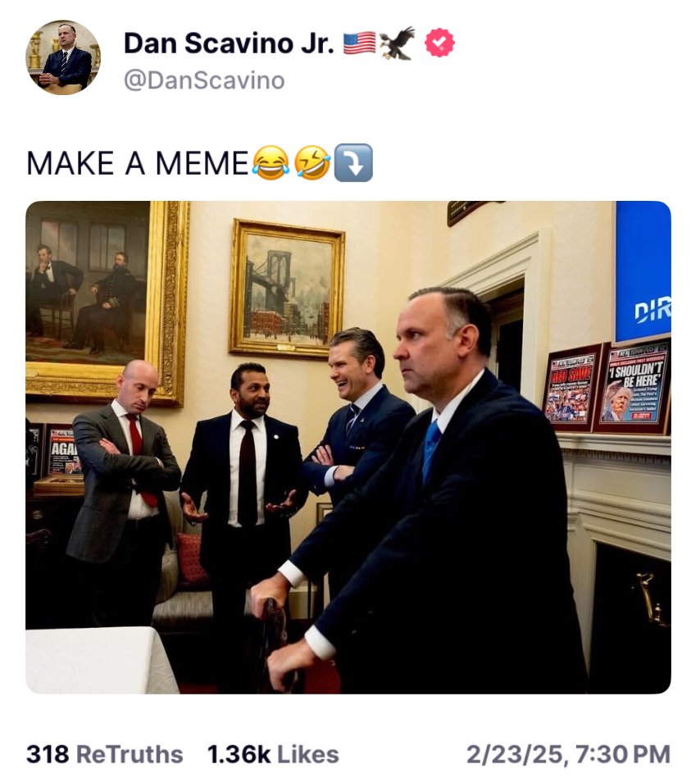Click the crying-laughing face emoji
The image size is (700, 778).
click(x=270, y=163)
